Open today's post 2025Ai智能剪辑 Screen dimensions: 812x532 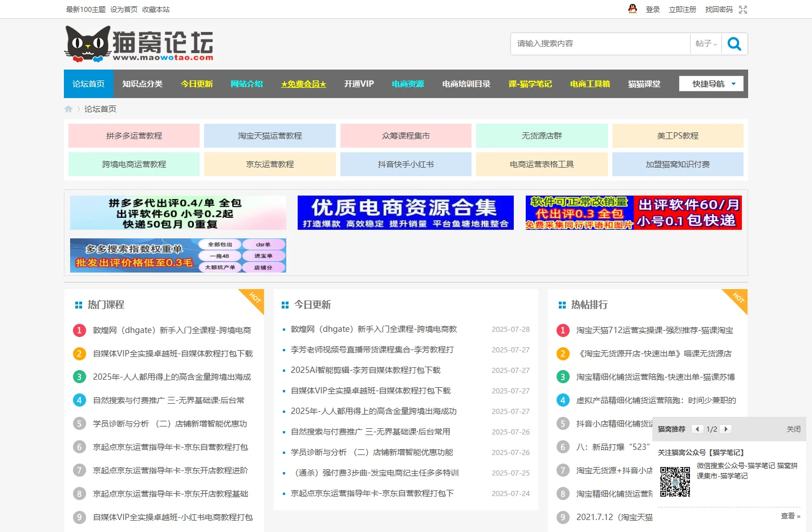[x=366, y=370]
